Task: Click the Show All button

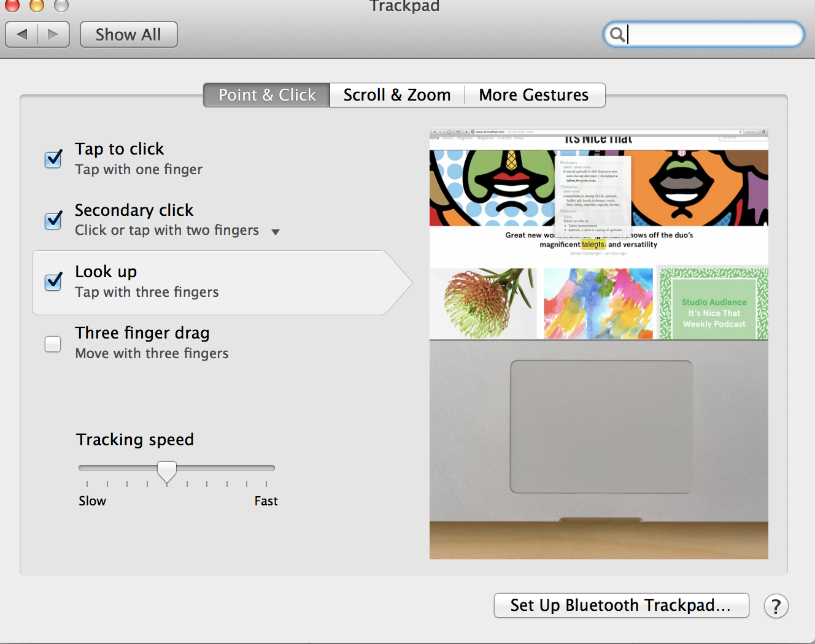Action: [x=128, y=34]
